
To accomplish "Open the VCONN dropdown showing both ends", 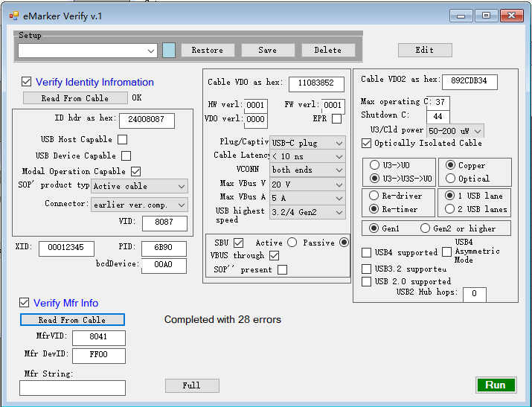I will click(307, 170).
